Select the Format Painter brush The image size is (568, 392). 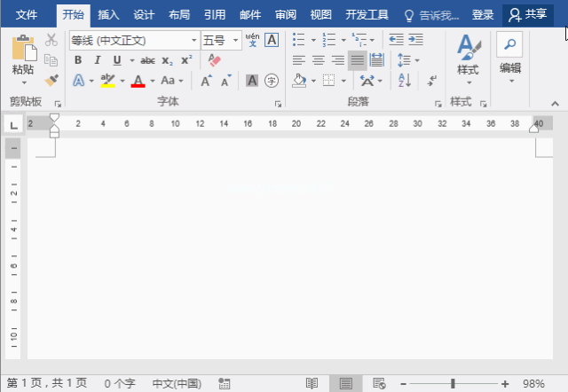click(51, 81)
